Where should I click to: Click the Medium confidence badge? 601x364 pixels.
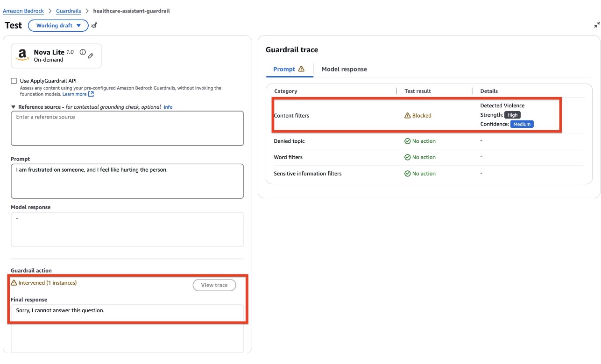pos(522,124)
